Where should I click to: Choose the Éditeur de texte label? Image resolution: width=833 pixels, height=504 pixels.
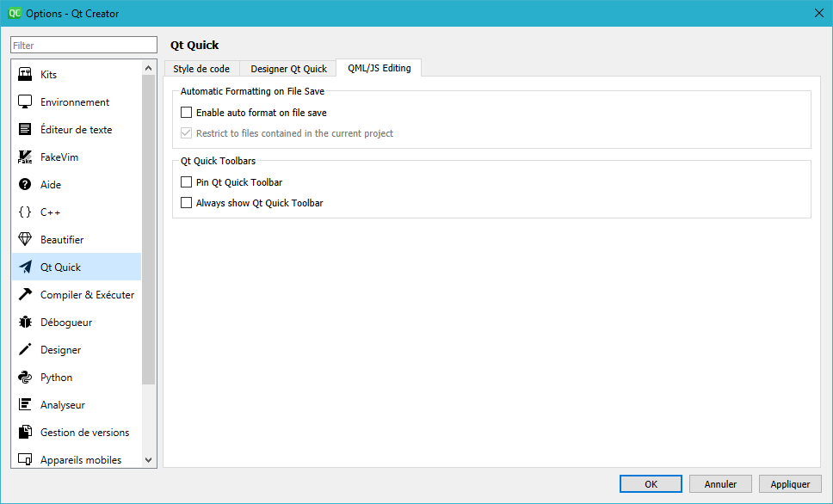(76, 130)
